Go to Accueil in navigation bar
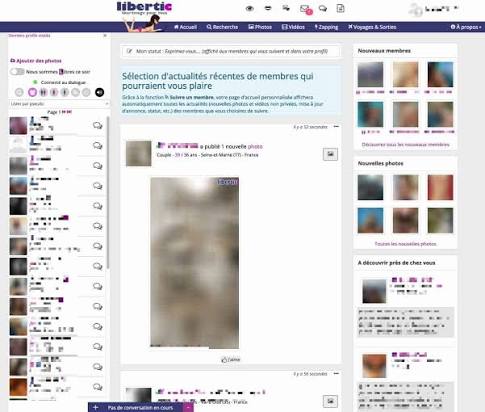The width and height of the screenshot is (485, 412). [x=185, y=27]
